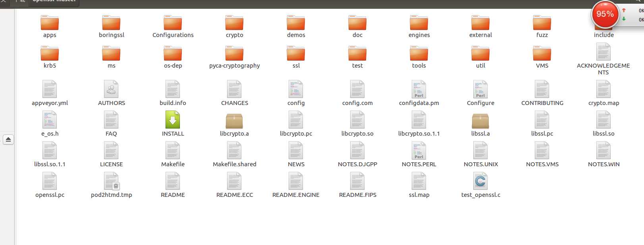Select the libssl.so.1.1 file
The image size is (644, 245).
[50, 150]
